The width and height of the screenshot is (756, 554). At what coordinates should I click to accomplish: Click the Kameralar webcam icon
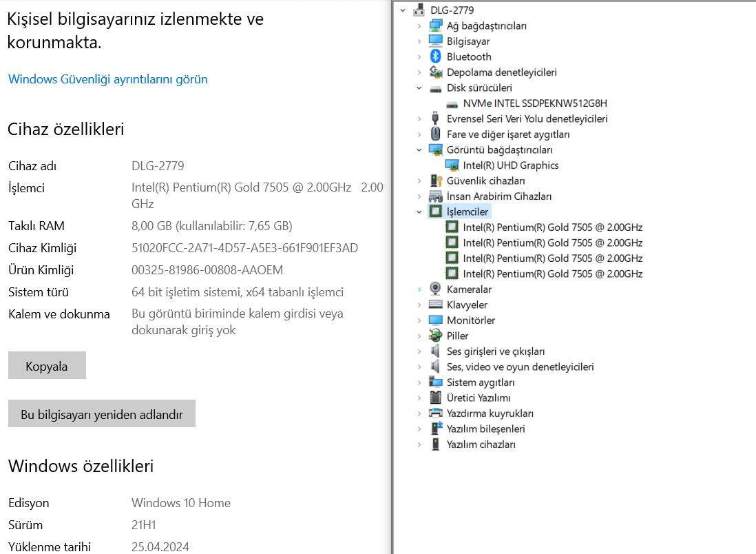click(x=435, y=289)
